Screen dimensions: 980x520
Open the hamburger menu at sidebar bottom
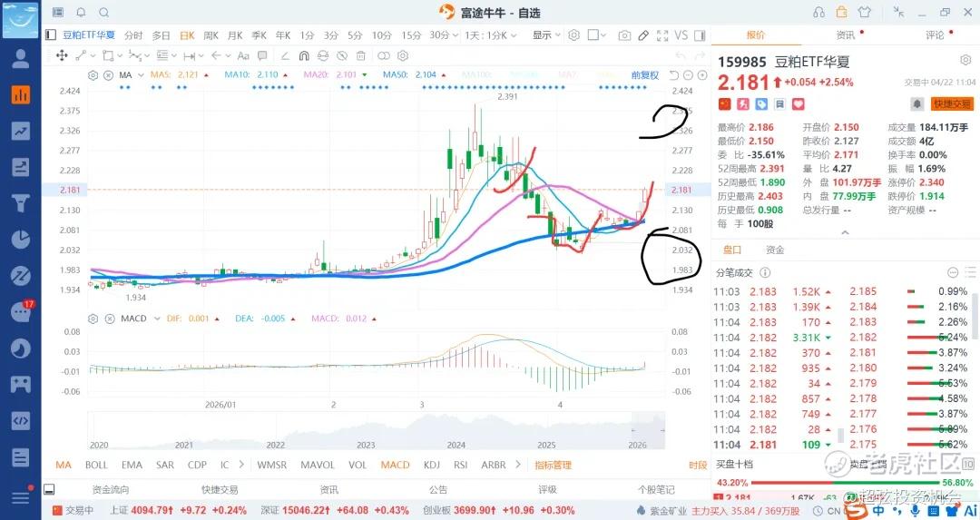pyautogui.click(x=20, y=497)
